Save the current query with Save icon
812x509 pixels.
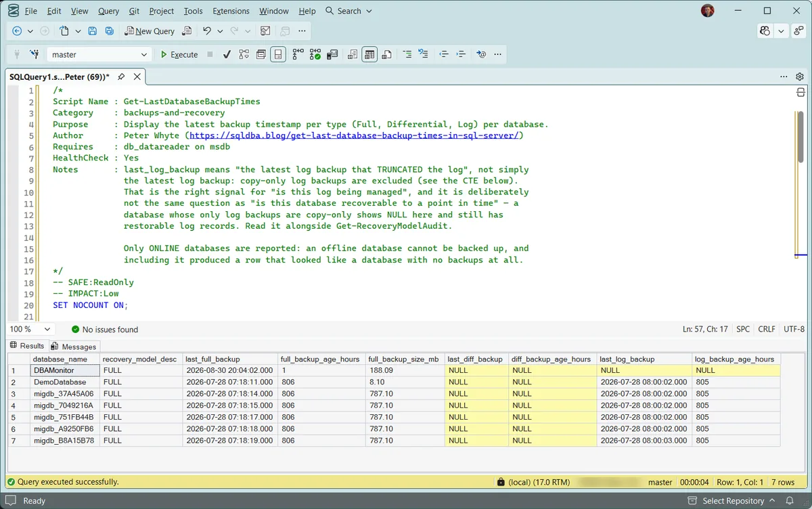coord(93,31)
